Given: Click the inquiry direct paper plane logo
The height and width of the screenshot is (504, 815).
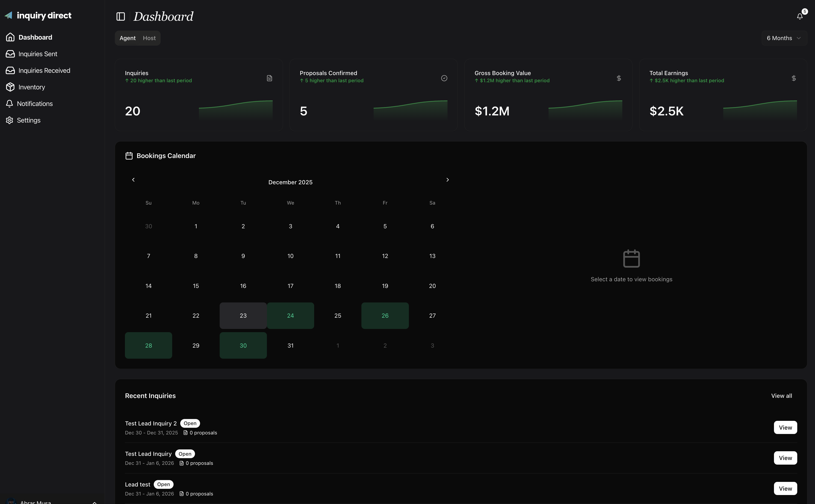Looking at the screenshot, I should click(9, 15).
